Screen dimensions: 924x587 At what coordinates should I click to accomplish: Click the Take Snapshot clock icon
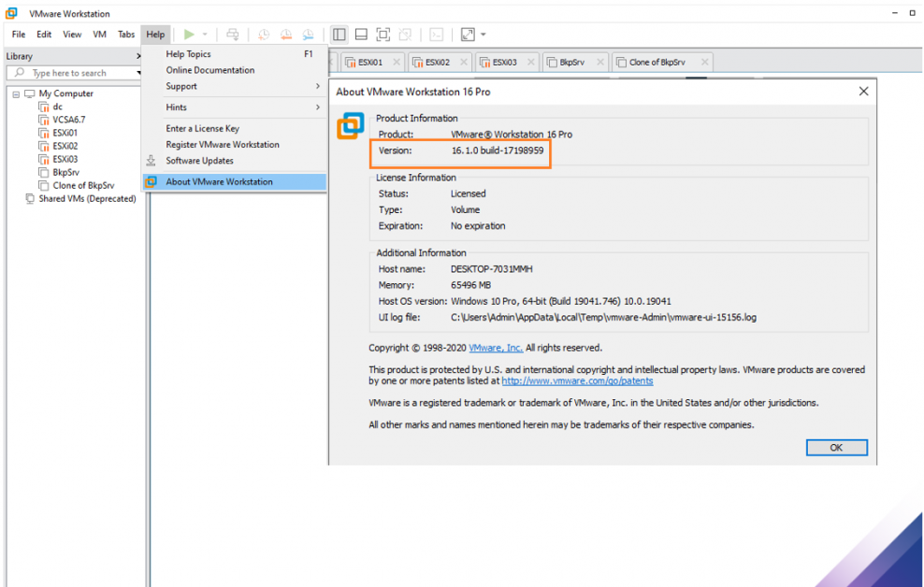(264, 35)
